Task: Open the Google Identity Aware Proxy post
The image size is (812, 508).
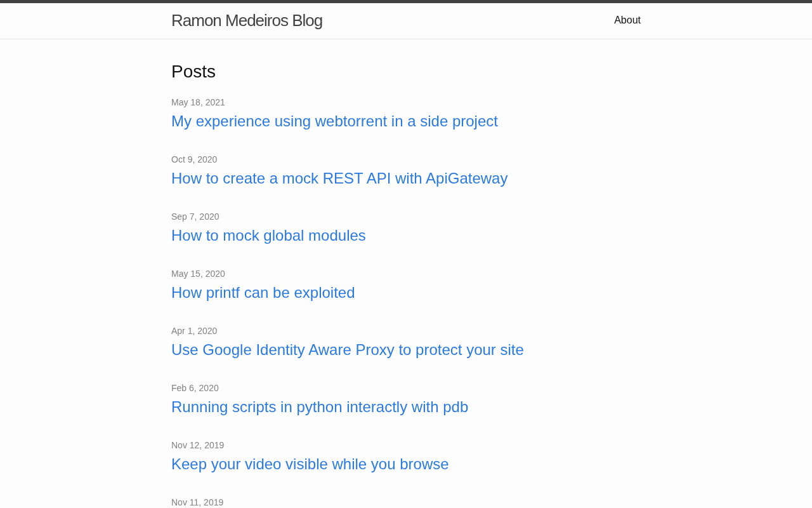Action: (347, 350)
